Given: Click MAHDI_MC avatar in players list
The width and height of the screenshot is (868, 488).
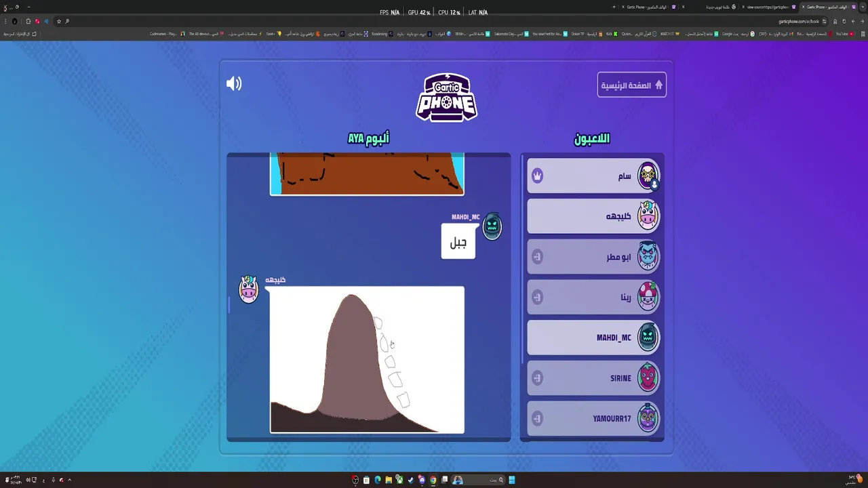Looking at the screenshot, I should pos(648,338).
